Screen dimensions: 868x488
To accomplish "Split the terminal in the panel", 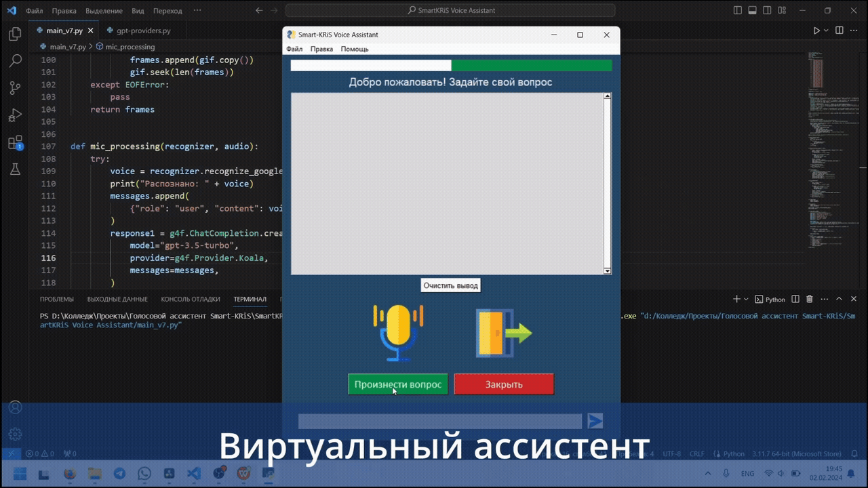I will pyautogui.click(x=795, y=299).
